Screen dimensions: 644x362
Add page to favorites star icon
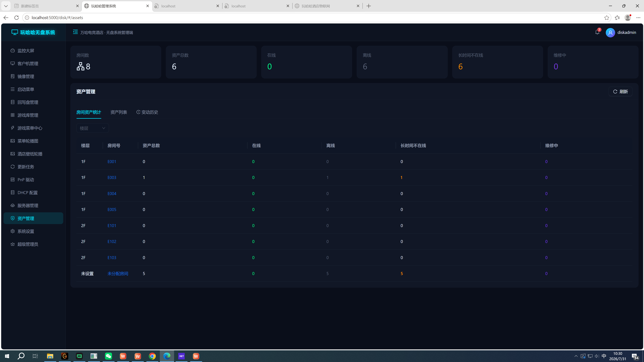coord(606,17)
